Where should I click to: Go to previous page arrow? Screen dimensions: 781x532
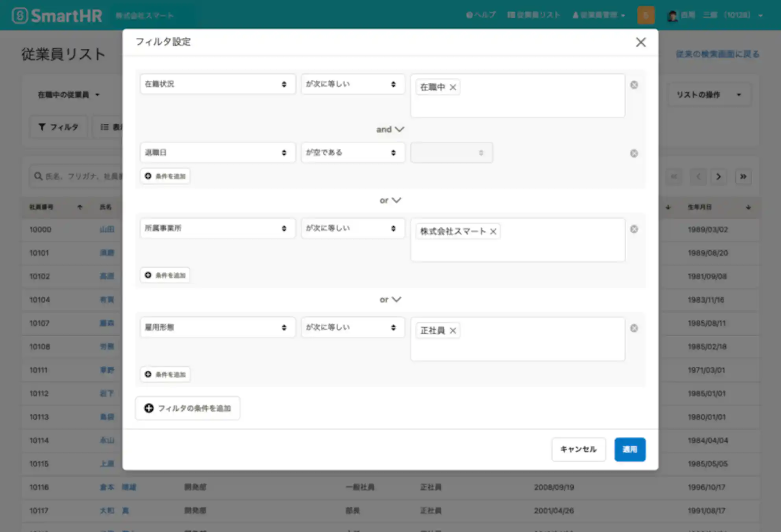(x=698, y=176)
